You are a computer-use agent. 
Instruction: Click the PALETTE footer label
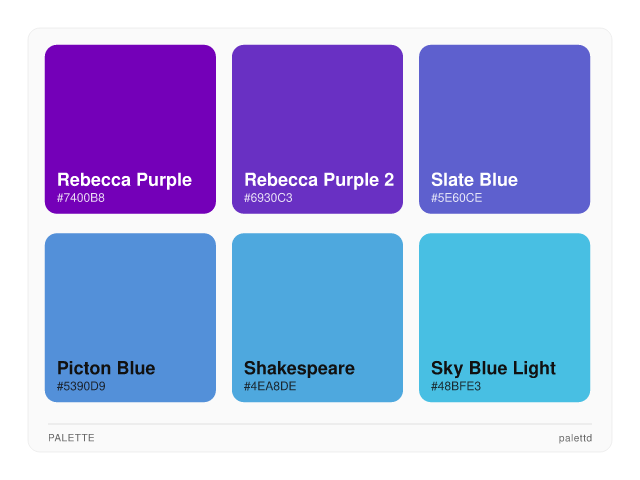pos(71,438)
